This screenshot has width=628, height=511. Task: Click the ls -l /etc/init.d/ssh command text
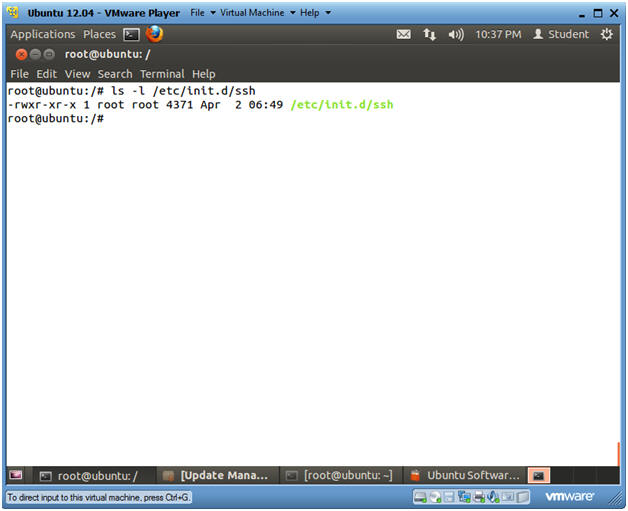click(x=183, y=91)
